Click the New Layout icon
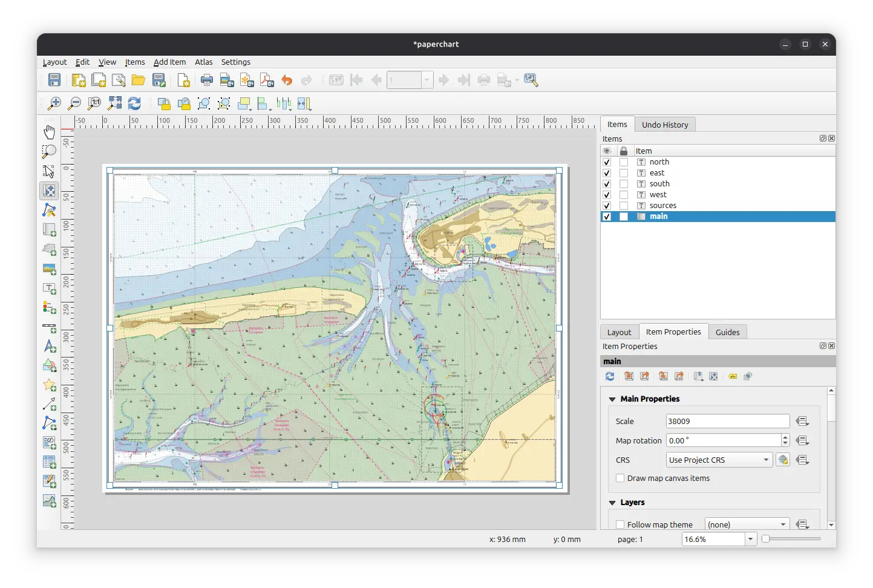 click(79, 80)
